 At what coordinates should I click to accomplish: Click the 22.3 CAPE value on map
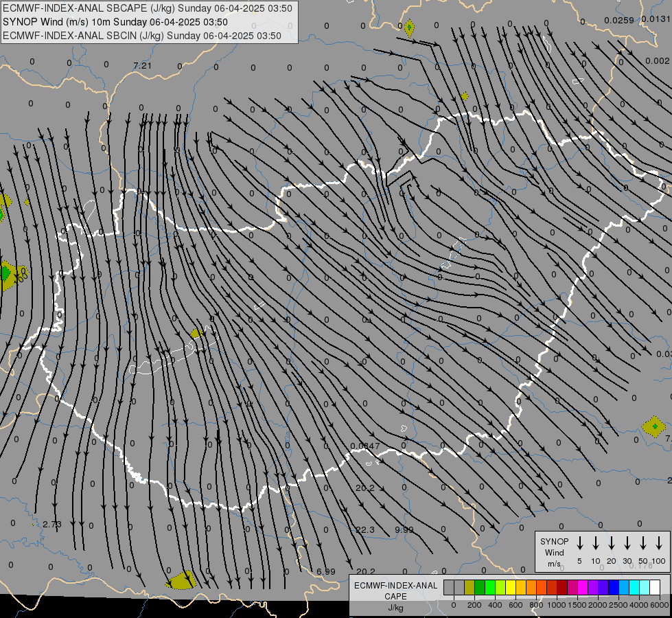[365, 529]
